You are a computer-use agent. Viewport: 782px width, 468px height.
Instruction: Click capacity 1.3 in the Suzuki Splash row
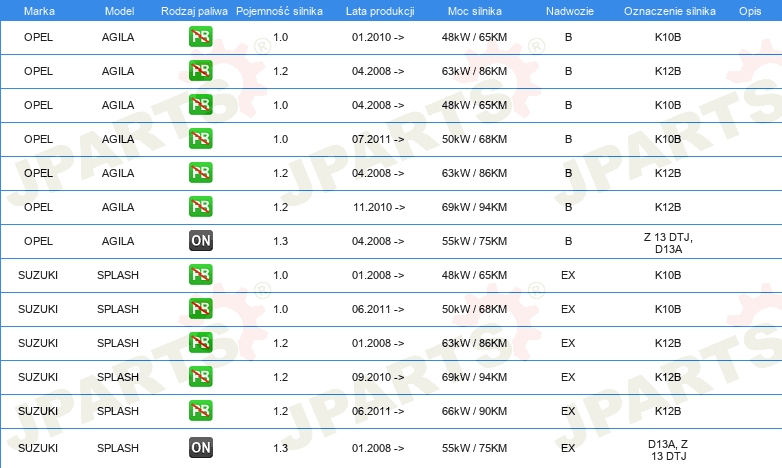coord(281,448)
